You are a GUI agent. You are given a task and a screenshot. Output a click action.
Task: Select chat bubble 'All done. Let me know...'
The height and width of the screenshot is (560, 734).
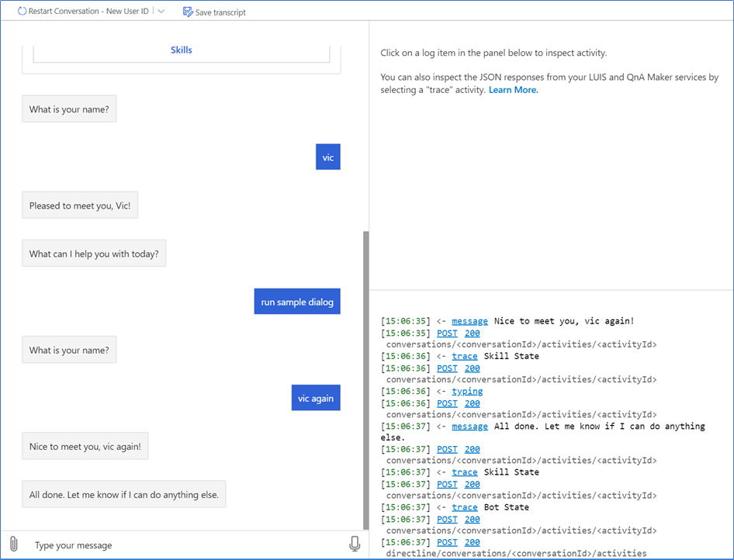click(124, 494)
